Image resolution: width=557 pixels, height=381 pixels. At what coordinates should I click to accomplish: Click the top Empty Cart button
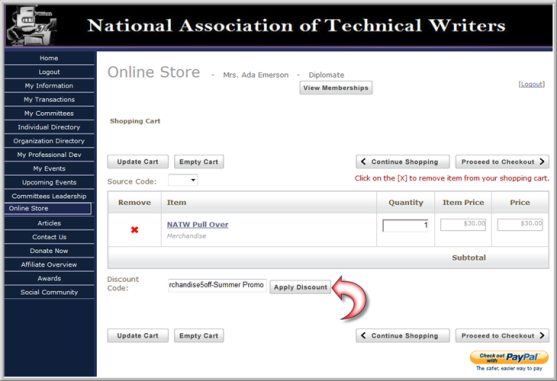[x=199, y=162]
